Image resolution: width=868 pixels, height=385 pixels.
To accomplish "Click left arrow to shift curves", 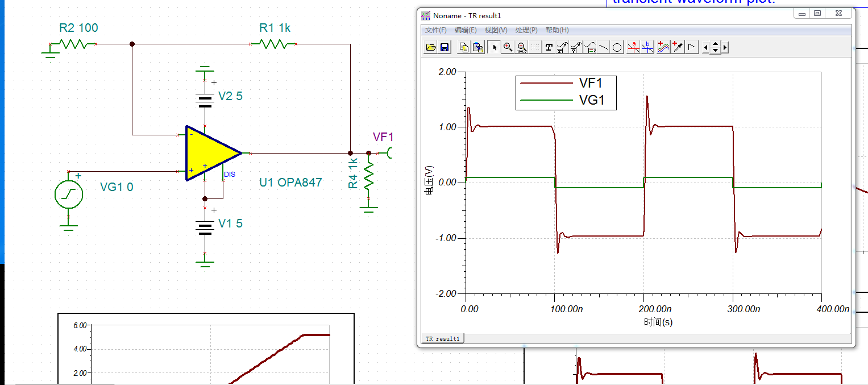I will tap(705, 47).
